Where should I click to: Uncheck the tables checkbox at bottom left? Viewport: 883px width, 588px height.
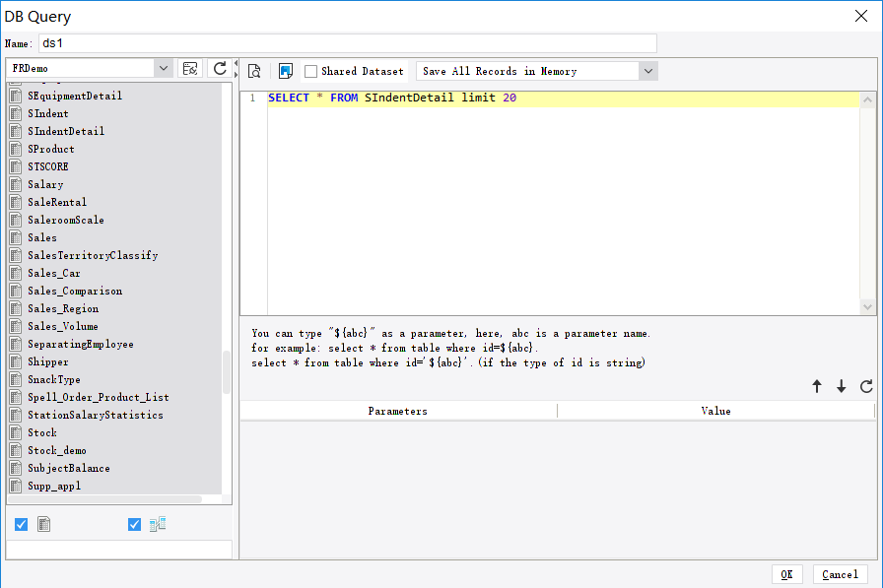(21, 524)
